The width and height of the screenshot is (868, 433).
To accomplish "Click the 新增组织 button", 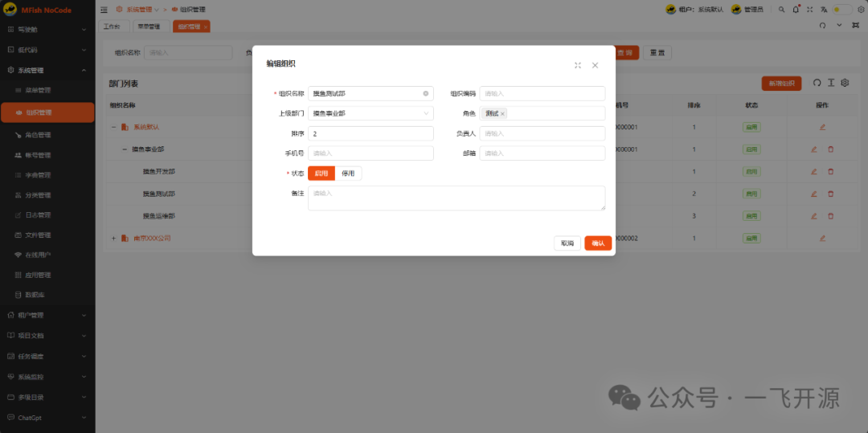I will point(782,84).
